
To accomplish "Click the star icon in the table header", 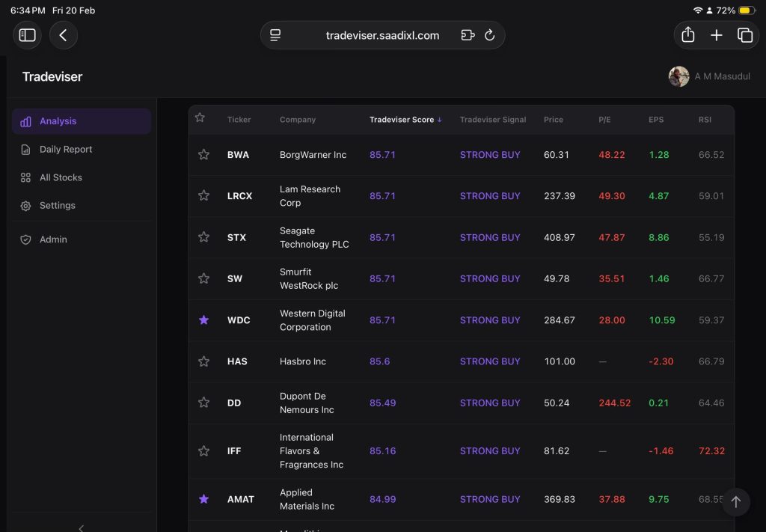I will pyautogui.click(x=200, y=117).
